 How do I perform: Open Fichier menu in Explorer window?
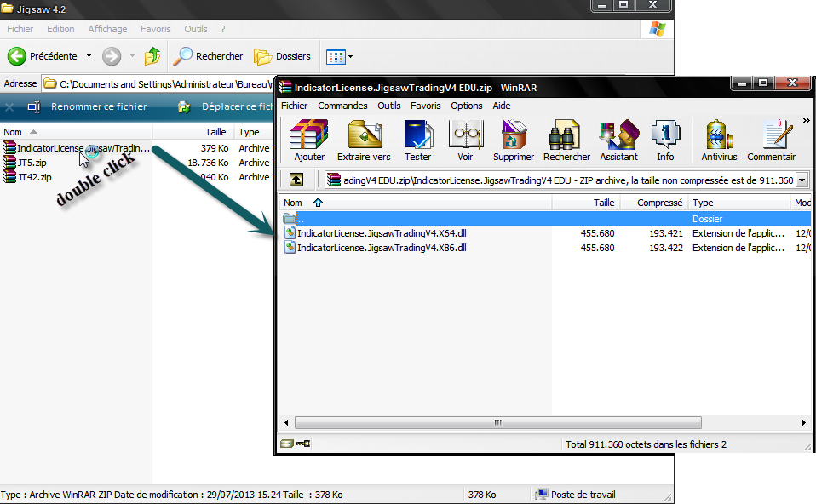[x=20, y=29]
